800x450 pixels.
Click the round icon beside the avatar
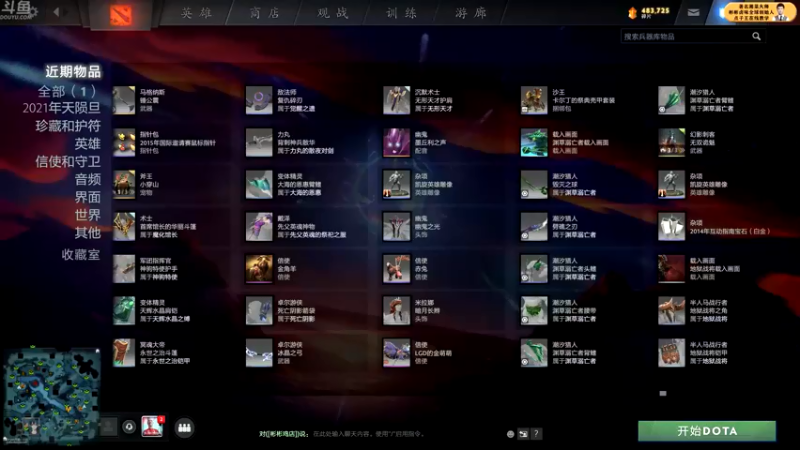129,427
